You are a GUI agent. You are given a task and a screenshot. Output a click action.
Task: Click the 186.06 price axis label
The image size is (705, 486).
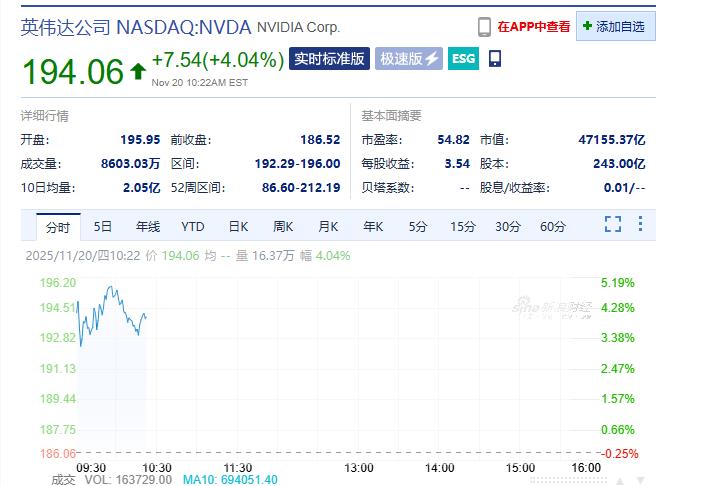tap(58, 454)
